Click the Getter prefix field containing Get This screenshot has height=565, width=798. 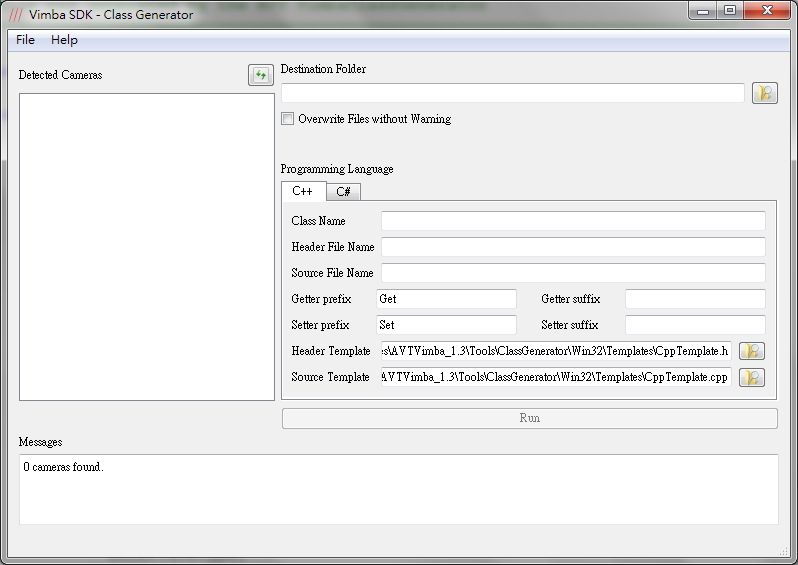[446, 299]
